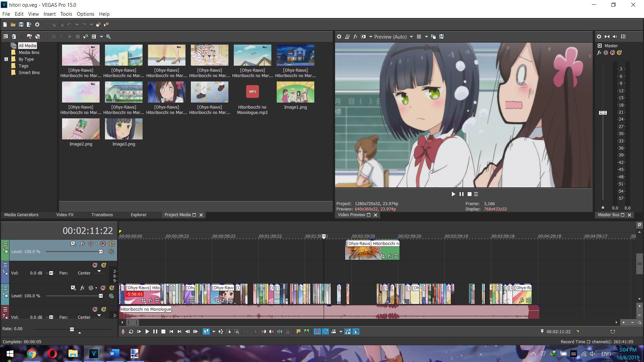Insert a marker with the yellow marker icon
This screenshot has width=644, height=362.
pos(299,331)
